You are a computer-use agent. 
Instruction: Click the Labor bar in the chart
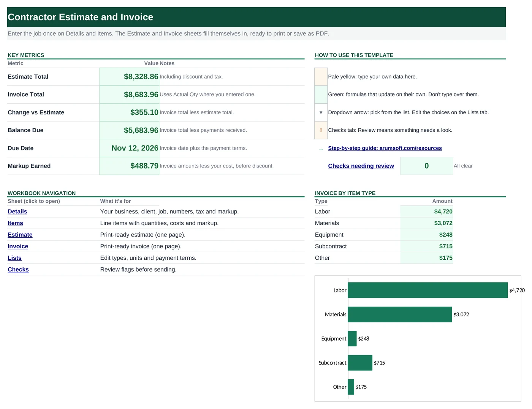point(427,290)
